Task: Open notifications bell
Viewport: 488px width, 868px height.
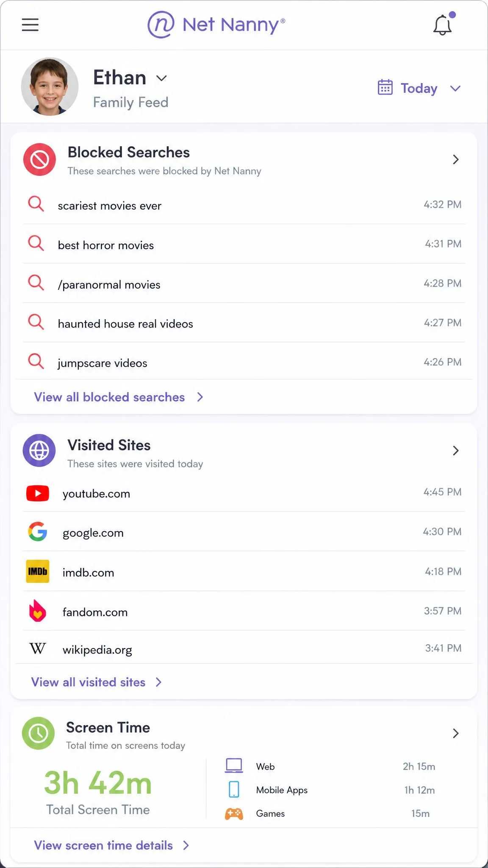Action: (443, 25)
